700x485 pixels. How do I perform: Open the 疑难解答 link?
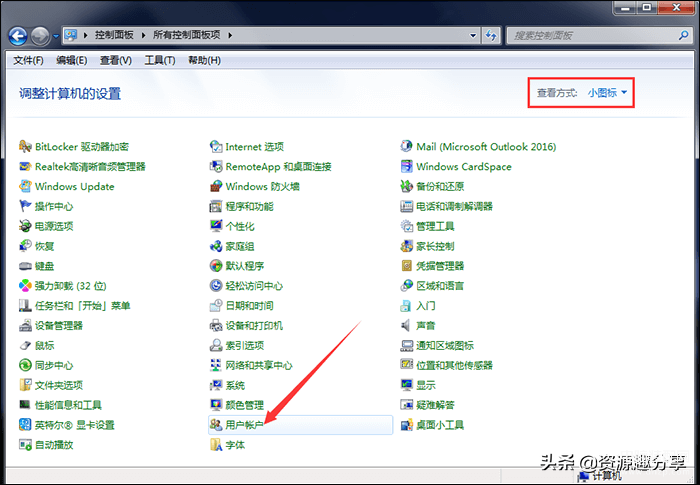[x=435, y=405]
